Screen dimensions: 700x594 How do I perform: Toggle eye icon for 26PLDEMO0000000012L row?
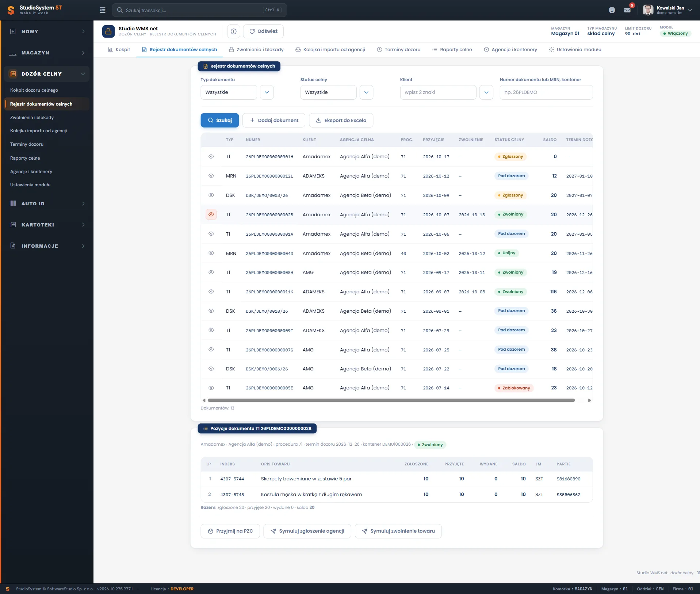click(211, 176)
